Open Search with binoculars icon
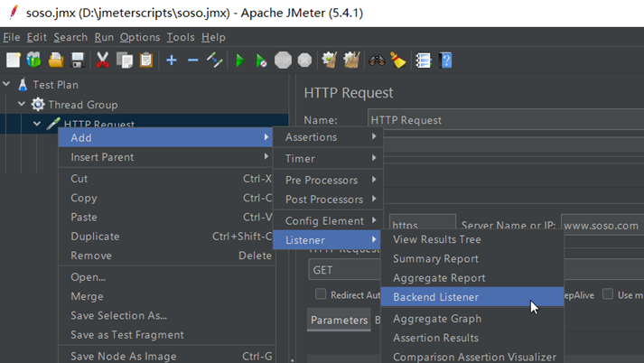The height and width of the screenshot is (363, 644). (x=377, y=60)
